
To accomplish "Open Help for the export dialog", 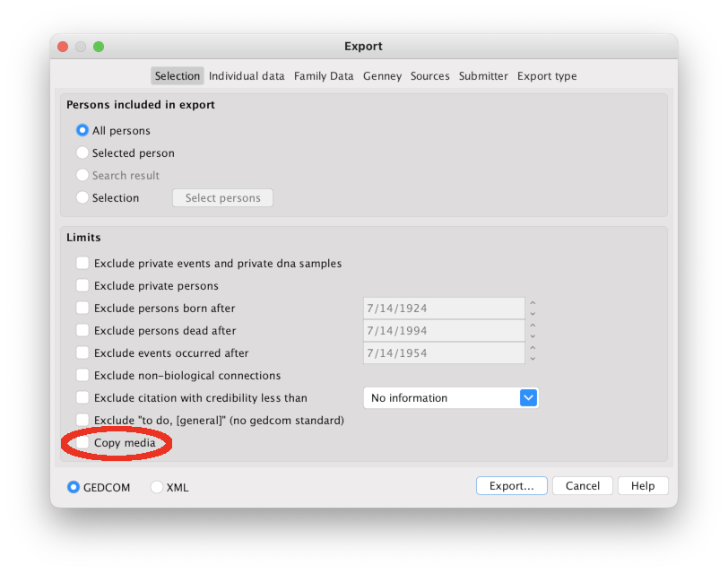I will click(643, 486).
